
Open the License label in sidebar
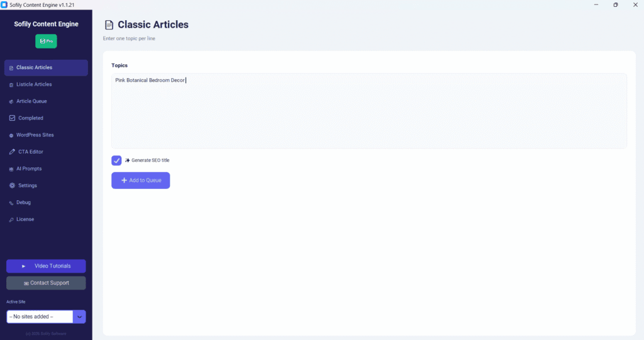25,219
